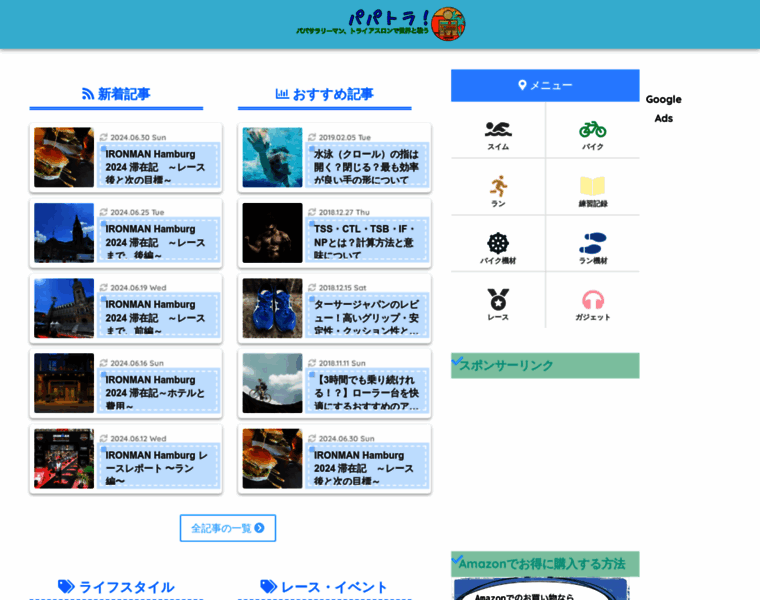Viewport: 760px width, 600px height.
Task: Open post IRONMAN Hamburg レースまで、前編
Action: pyautogui.click(x=126, y=308)
